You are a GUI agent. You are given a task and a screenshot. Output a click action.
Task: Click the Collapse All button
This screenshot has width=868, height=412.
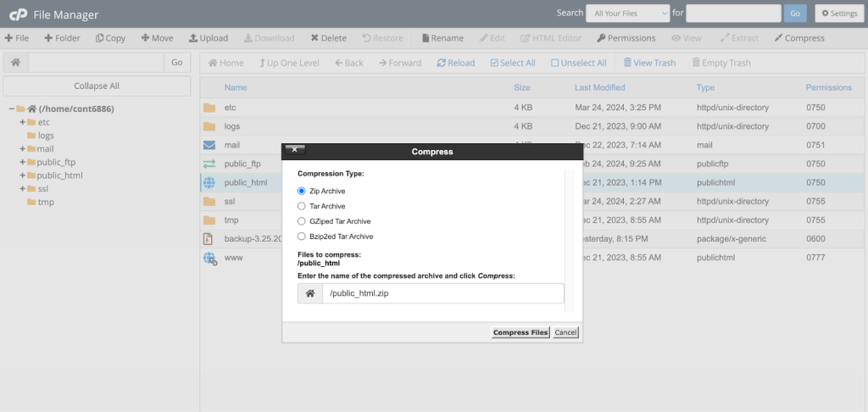tap(97, 86)
